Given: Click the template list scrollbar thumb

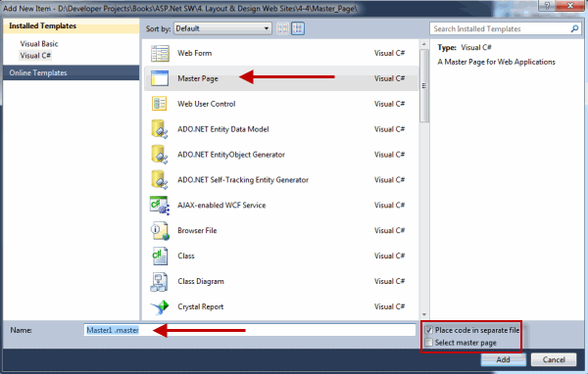Looking at the screenshot, I should coord(424,85).
